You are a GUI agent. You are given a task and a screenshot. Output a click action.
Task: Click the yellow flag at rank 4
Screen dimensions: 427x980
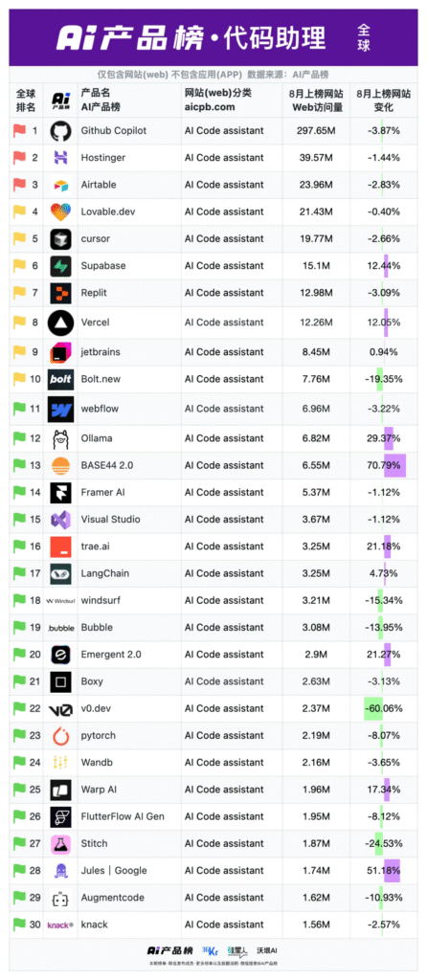19,212
